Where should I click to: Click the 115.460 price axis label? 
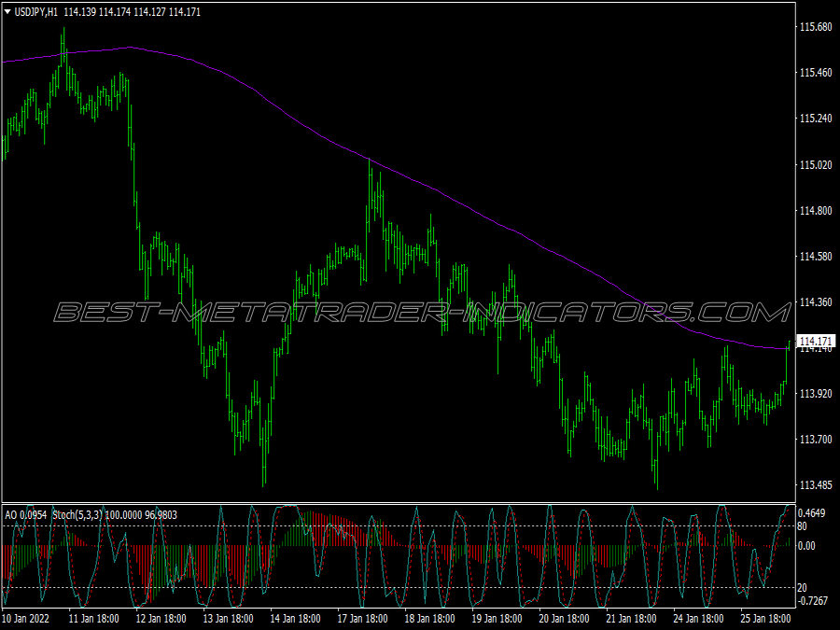pyautogui.click(x=816, y=72)
